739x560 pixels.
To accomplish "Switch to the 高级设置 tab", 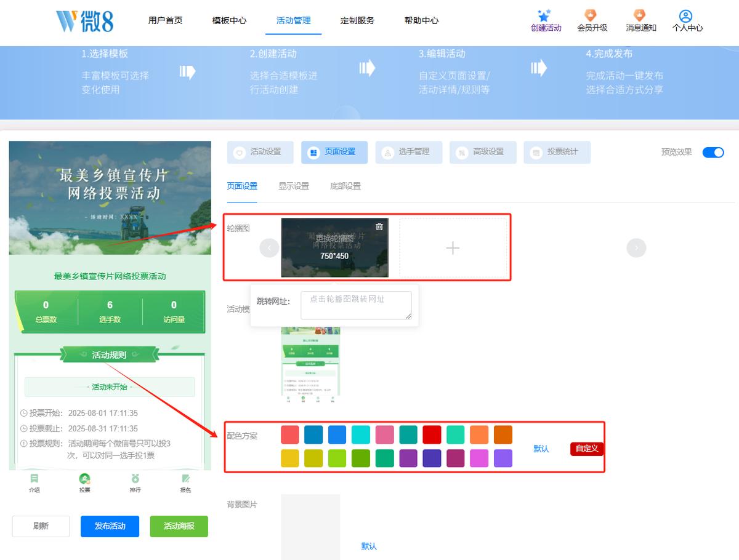I will (x=483, y=152).
